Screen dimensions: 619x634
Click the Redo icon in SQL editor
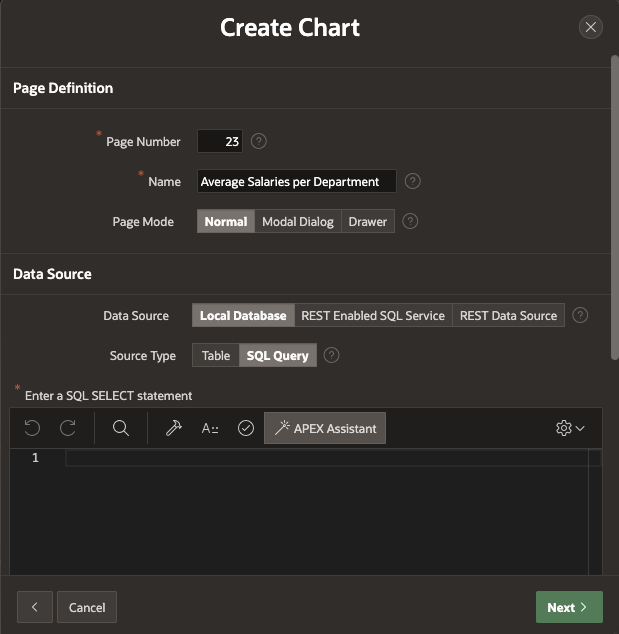[68, 428]
